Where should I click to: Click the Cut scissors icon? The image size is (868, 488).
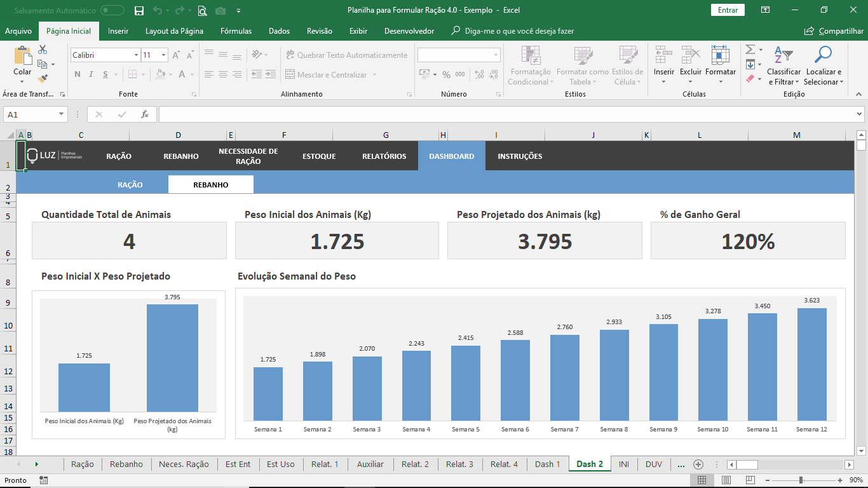(43, 50)
